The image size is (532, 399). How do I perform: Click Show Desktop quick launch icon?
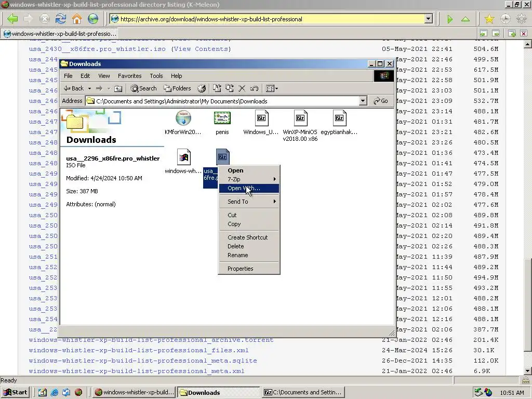(x=43, y=393)
